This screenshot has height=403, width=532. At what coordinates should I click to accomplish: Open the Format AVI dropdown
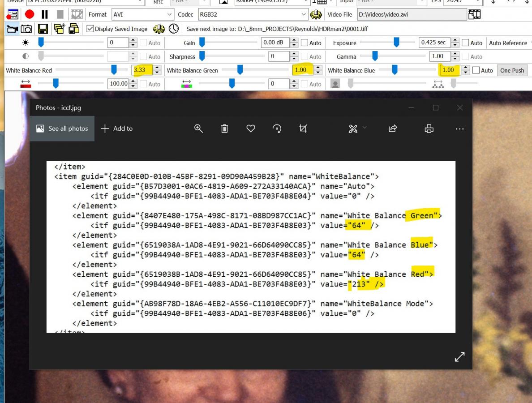point(143,15)
